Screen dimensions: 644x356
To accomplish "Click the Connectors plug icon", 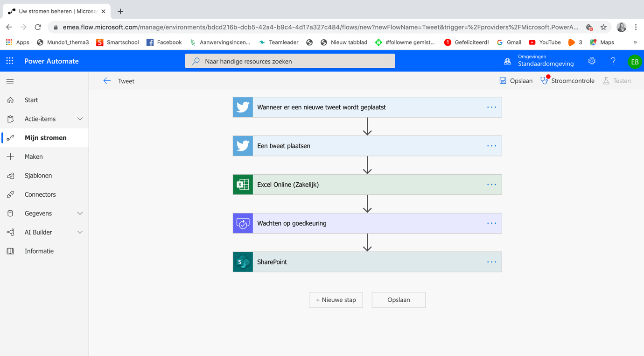I will click(x=10, y=194).
